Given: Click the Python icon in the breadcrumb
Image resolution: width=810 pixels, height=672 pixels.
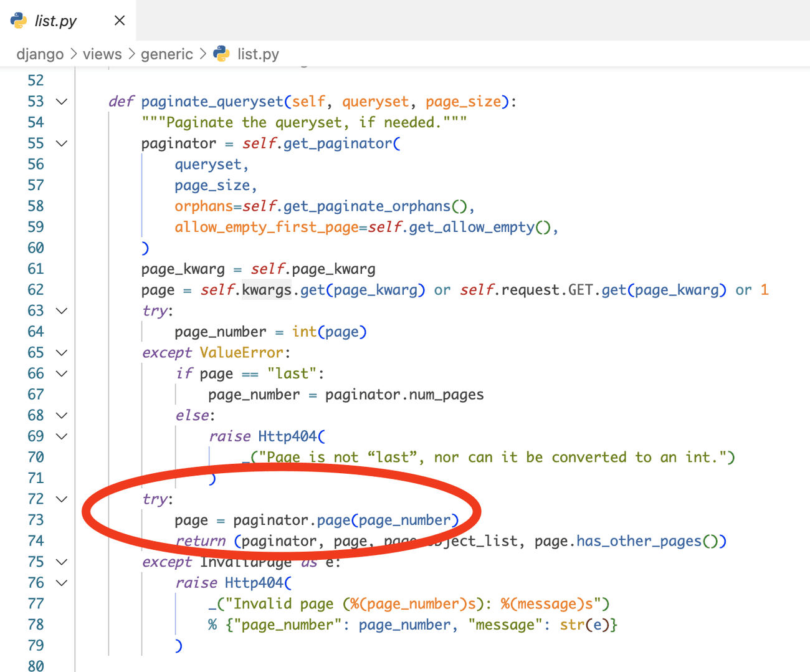Looking at the screenshot, I should [221, 54].
